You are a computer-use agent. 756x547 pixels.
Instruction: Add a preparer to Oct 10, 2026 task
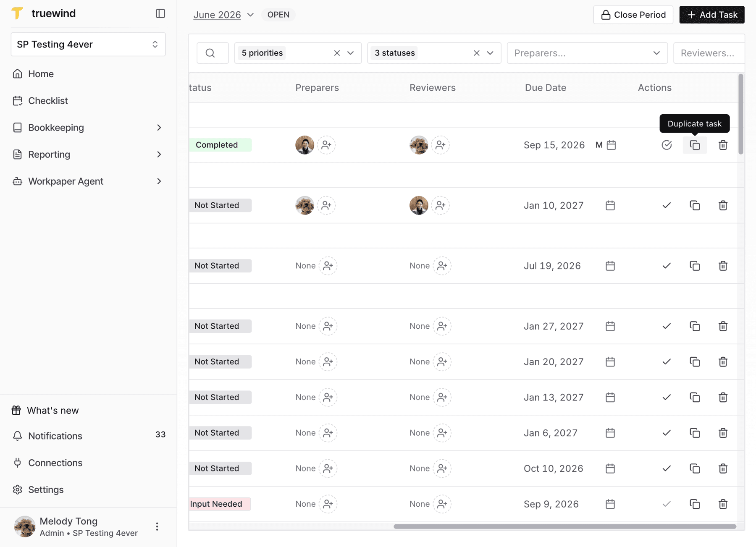tap(328, 468)
